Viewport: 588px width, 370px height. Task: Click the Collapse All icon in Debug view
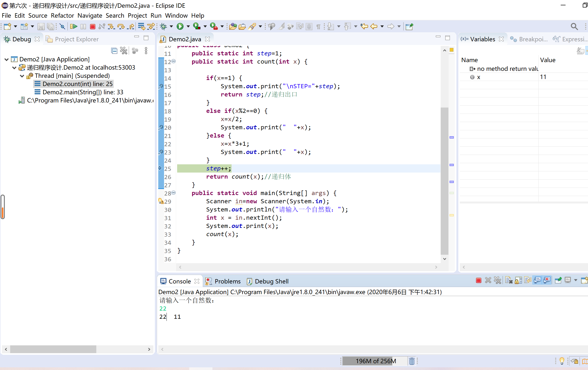[x=114, y=51]
